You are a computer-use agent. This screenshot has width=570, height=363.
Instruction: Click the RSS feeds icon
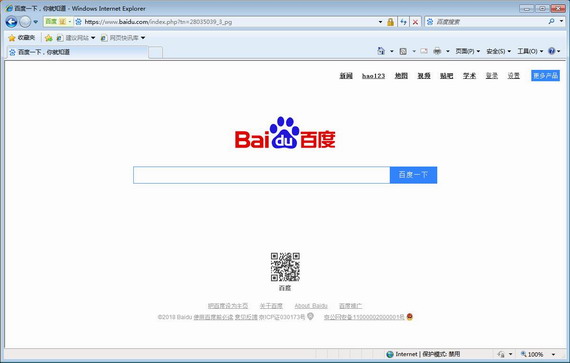tap(403, 51)
